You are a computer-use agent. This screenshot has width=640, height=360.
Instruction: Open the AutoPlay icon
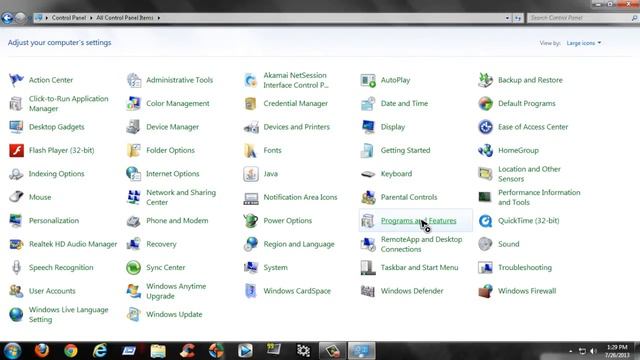click(x=368, y=80)
